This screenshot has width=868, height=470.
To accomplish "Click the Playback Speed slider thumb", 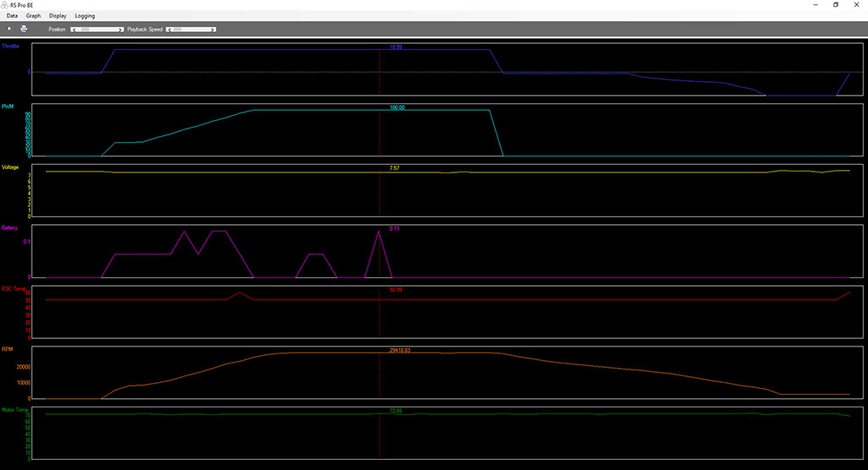I will (x=178, y=30).
